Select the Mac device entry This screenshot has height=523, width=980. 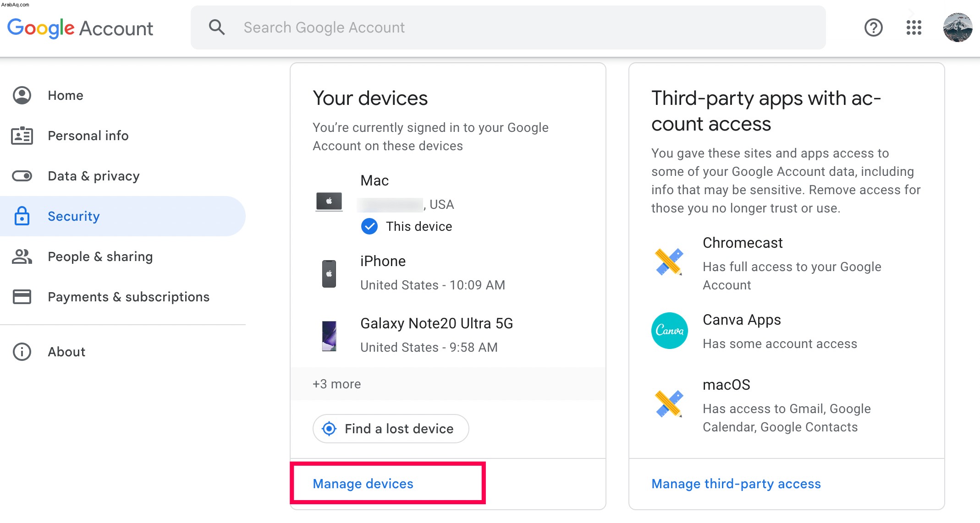tap(448, 203)
